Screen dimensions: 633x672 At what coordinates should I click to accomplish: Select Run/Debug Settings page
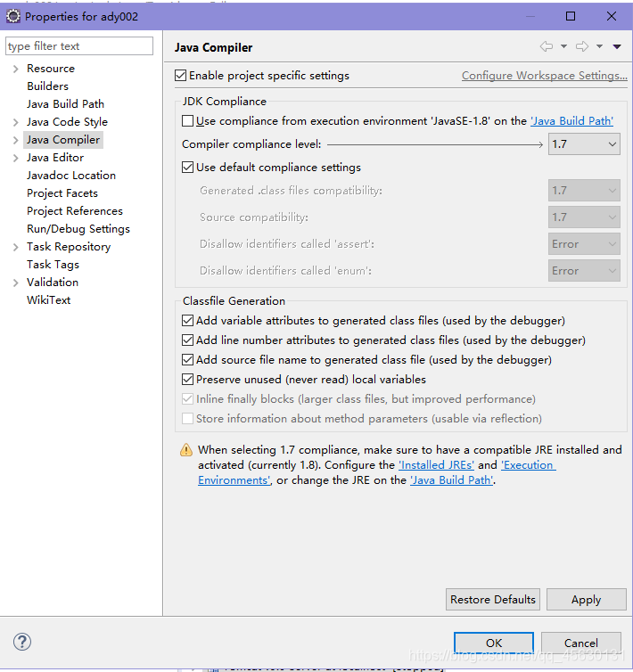(x=78, y=229)
